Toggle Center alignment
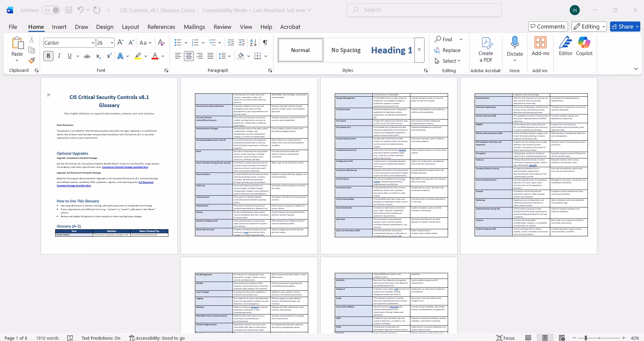 189,56
